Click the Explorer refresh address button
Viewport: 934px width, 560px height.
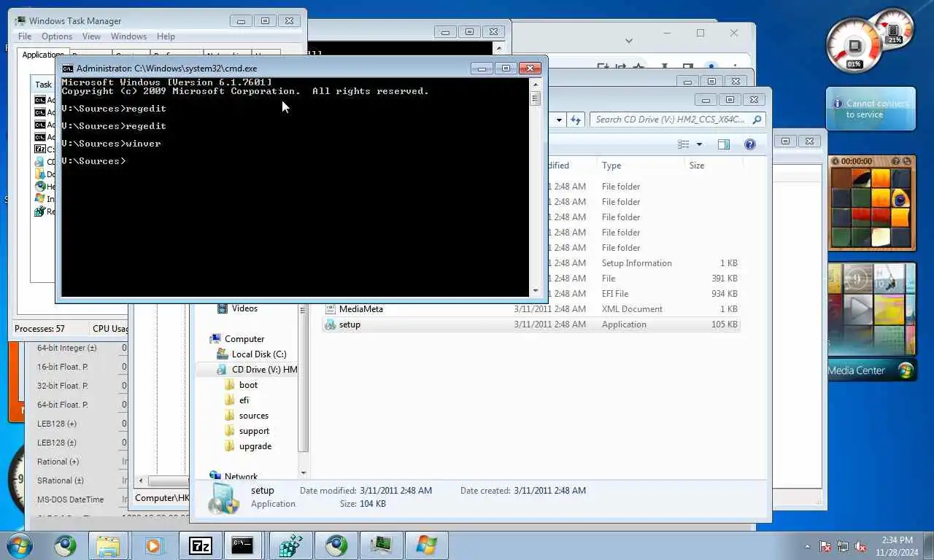tap(576, 120)
